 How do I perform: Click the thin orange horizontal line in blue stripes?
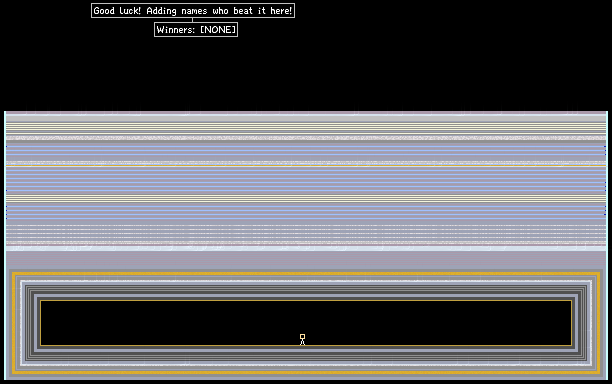[306, 166]
